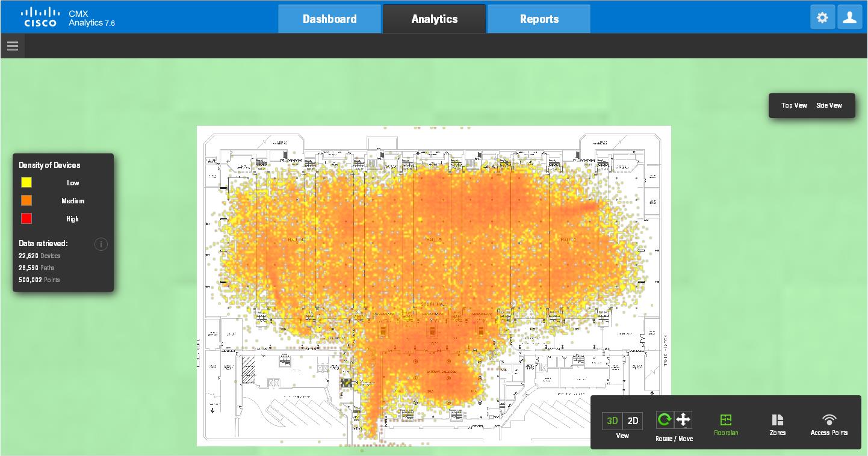Click the data retrieved info icon

coord(101,244)
